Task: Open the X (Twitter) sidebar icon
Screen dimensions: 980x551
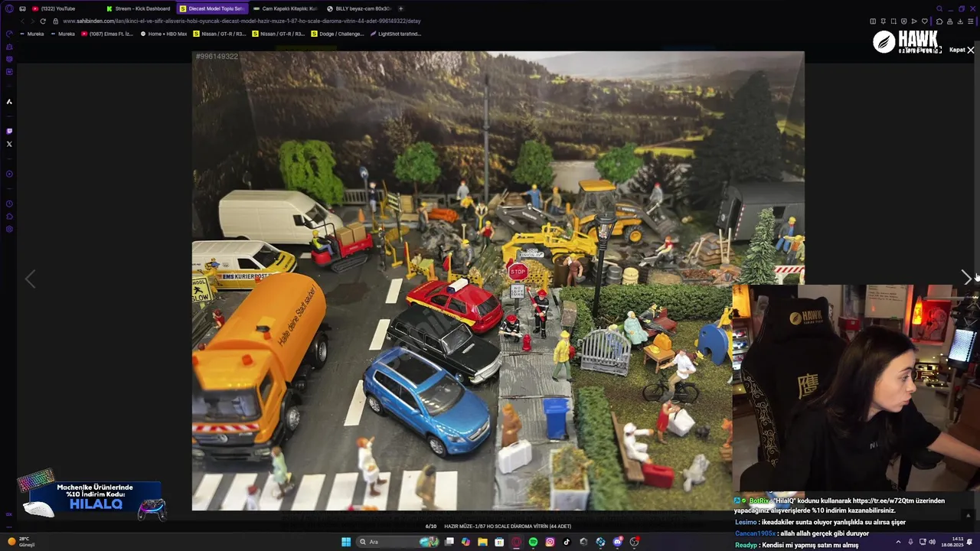Action: (x=9, y=144)
